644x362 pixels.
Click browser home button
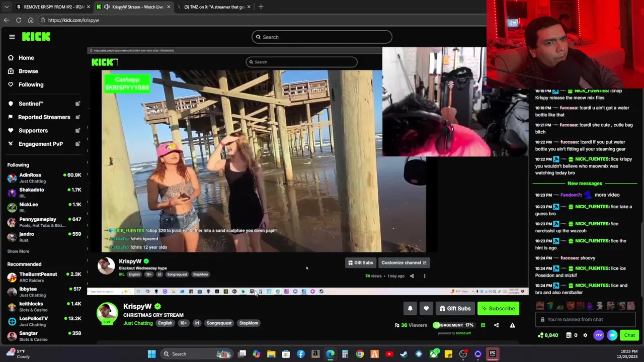click(x=31, y=20)
